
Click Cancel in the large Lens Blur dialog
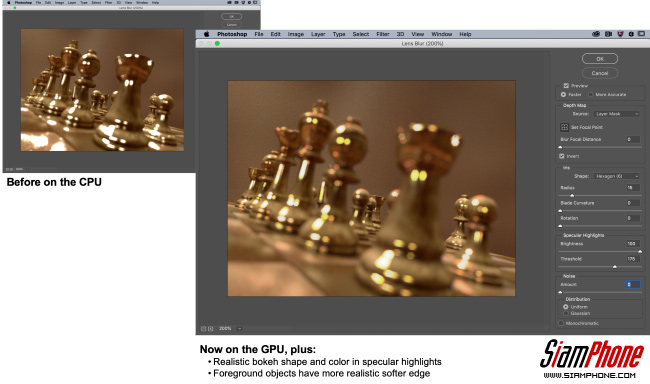[x=599, y=73]
